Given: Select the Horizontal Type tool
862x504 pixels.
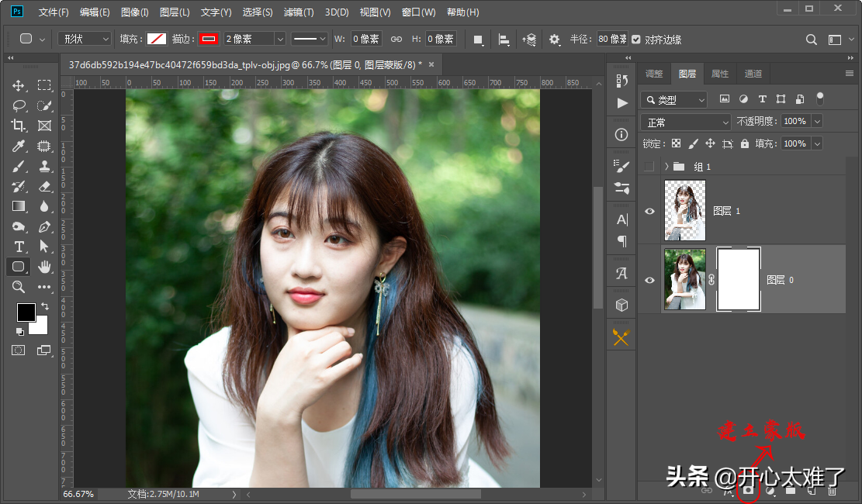Looking at the screenshot, I should (x=19, y=247).
